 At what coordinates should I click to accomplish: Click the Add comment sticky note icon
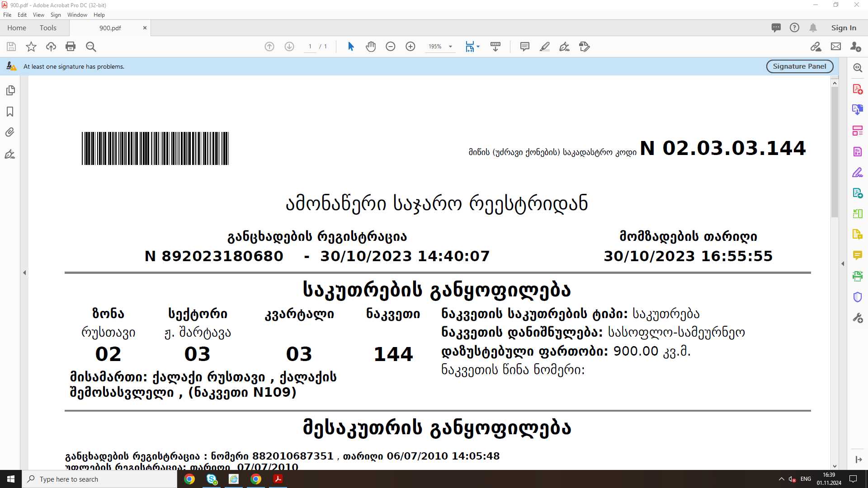(524, 47)
